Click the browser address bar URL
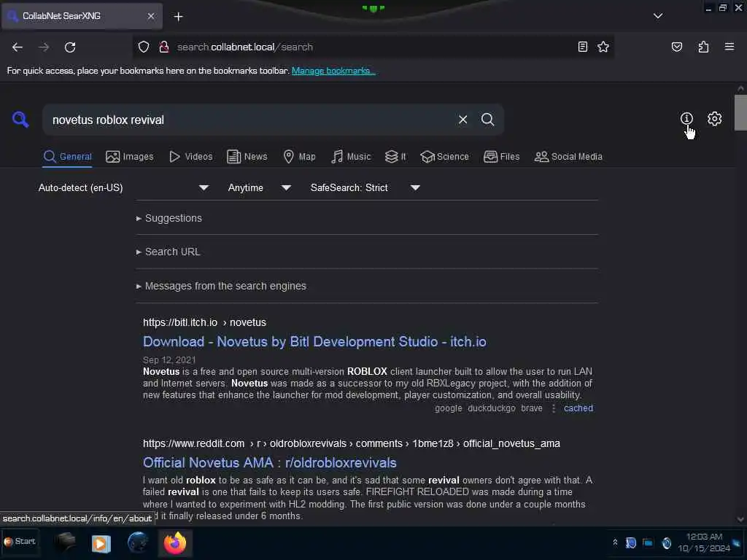The height and width of the screenshot is (560, 747). tap(245, 47)
